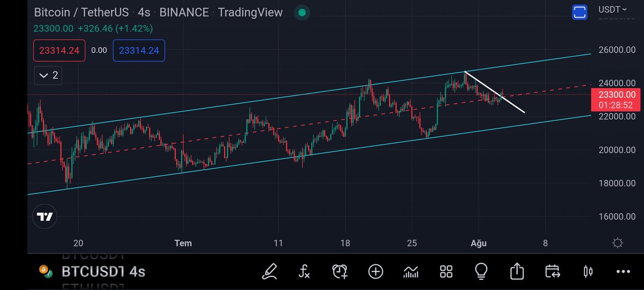Open the layout grid icon
Image resolution: width=644 pixels, height=290 pixels.
(446, 271)
